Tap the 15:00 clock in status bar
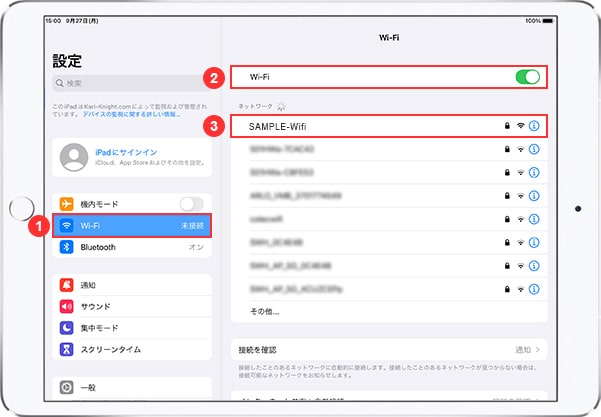 (x=53, y=21)
